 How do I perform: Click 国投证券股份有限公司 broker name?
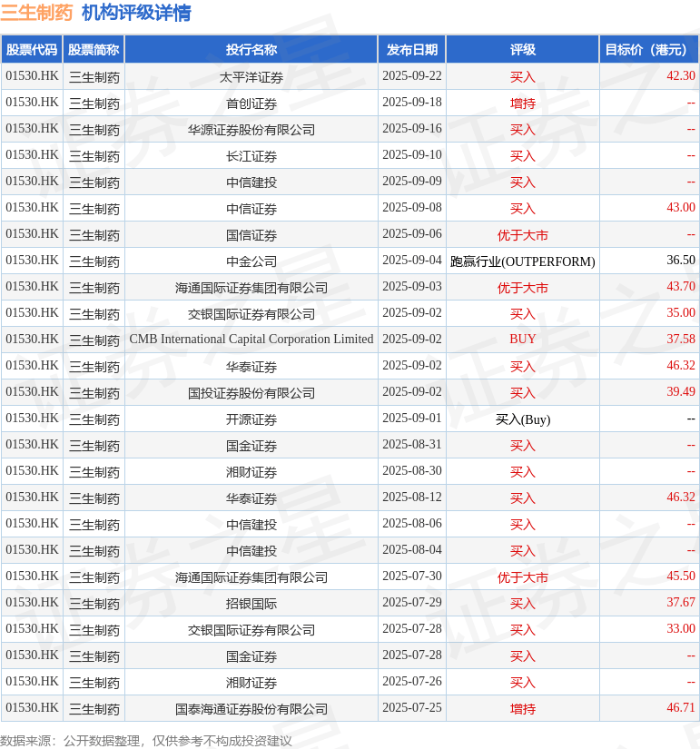tap(251, 392)
